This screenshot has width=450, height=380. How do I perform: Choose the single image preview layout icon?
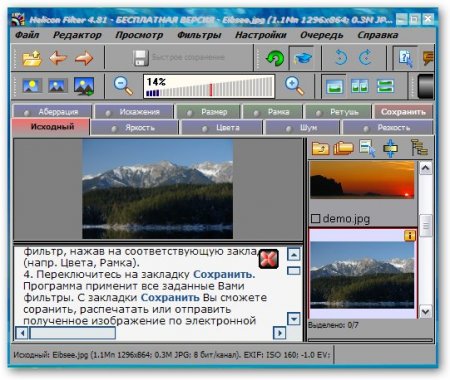pyautogui.click(x=334, y=86)
